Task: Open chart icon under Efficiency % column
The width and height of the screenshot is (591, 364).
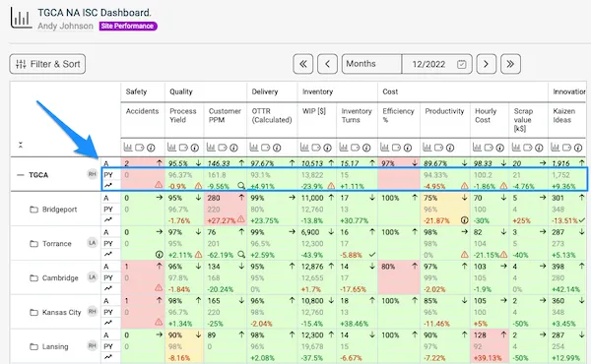Action: (384, 148)
